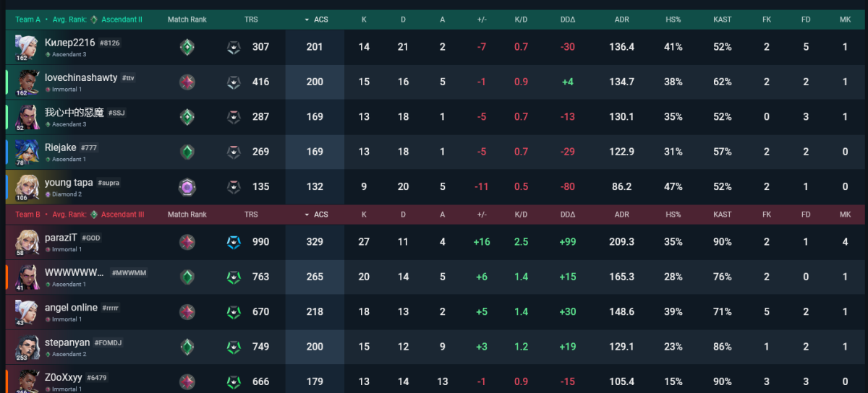Screen dimensions: 868x393
Task: Open angel online's player profile
Action: [71, 308]
